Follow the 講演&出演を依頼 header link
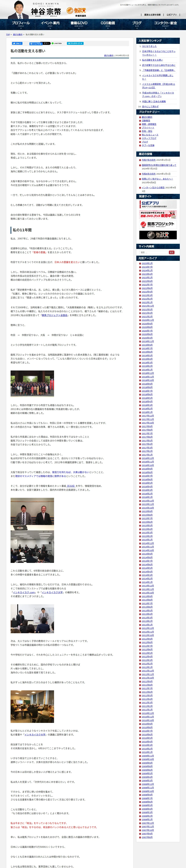Viewport: 186px width, 868px height. tap(152, 15)
